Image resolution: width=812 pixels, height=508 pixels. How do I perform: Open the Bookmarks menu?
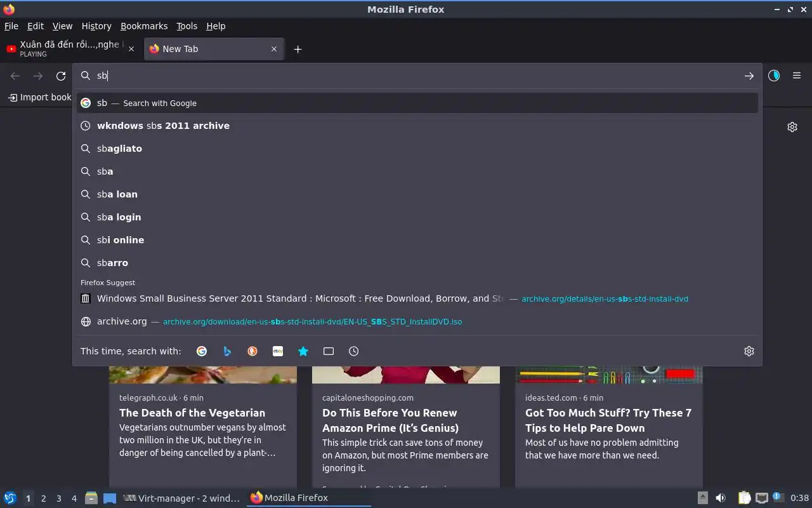tap(144, 26)
